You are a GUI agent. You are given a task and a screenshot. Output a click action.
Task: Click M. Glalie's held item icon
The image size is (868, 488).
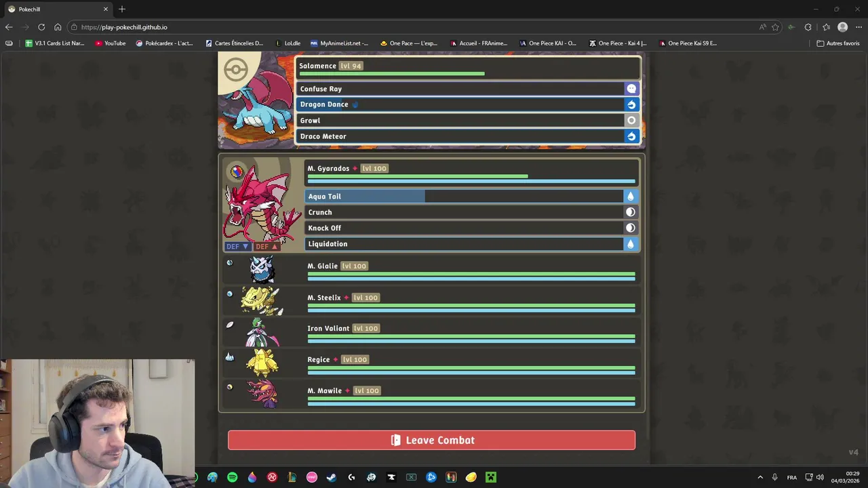[x=229, y=263]
